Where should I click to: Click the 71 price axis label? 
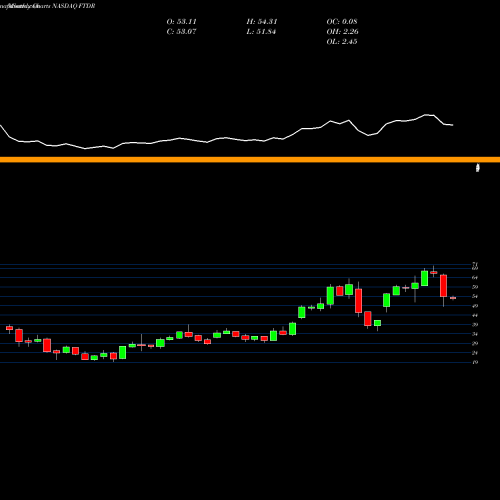pos(475,265)
